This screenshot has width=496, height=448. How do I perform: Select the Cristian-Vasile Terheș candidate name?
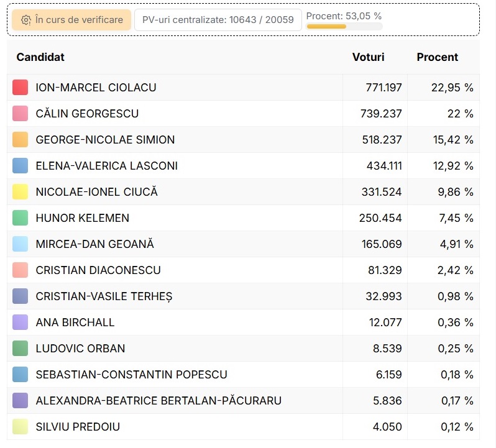coord(104,296)
